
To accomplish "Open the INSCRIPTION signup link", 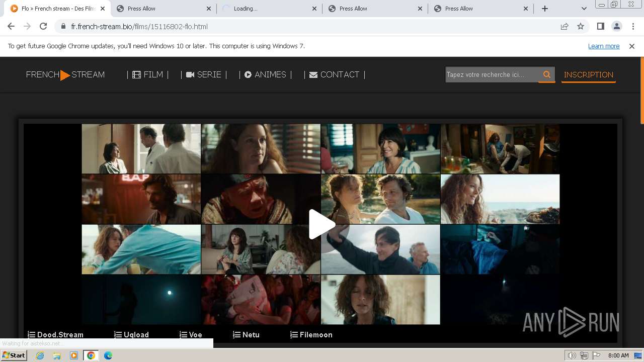I will [588, 74].
